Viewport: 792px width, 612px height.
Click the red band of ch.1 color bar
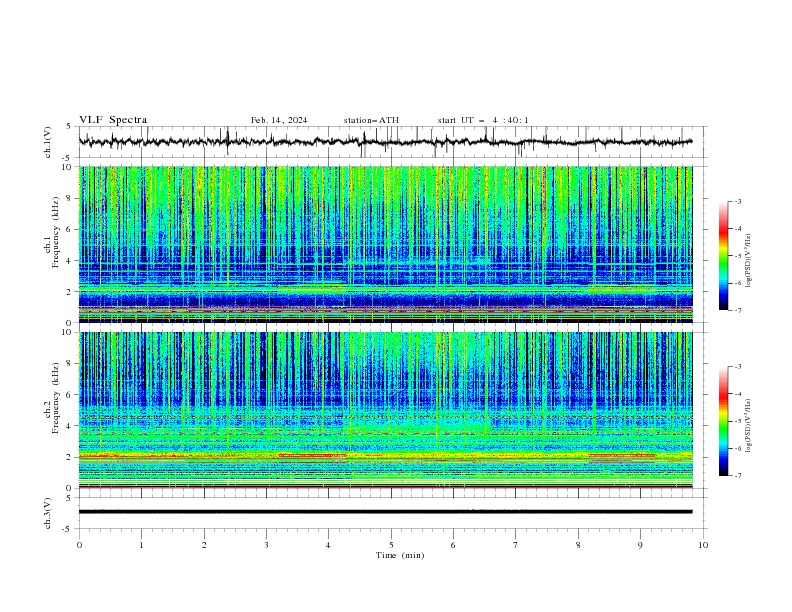[723, 230]
